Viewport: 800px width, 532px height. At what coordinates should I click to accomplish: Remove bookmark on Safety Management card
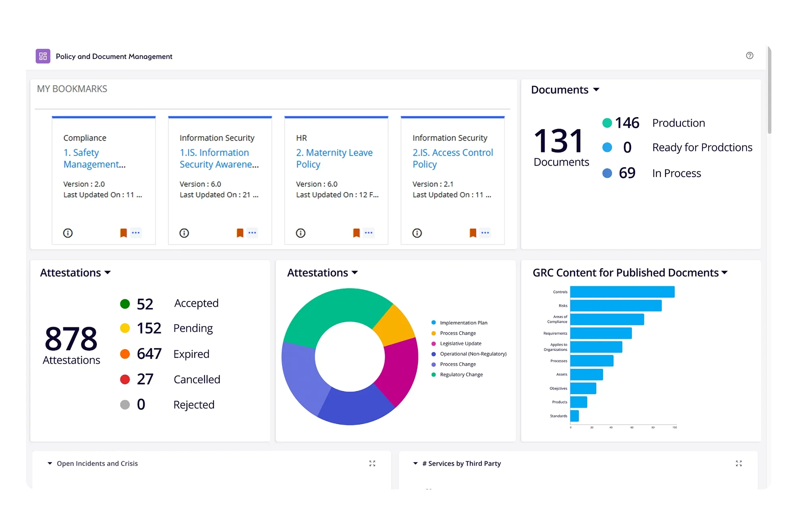click(123, 233)
